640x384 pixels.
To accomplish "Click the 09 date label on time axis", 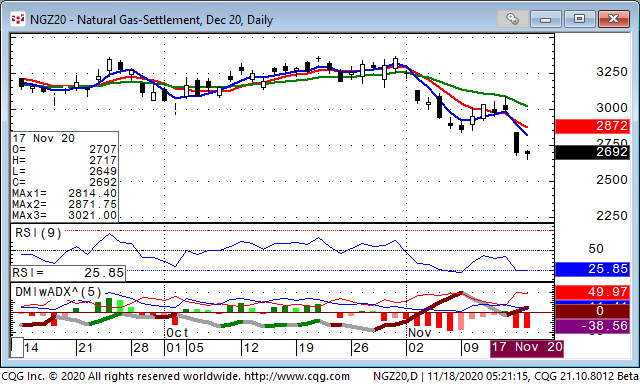I will 471,348.
